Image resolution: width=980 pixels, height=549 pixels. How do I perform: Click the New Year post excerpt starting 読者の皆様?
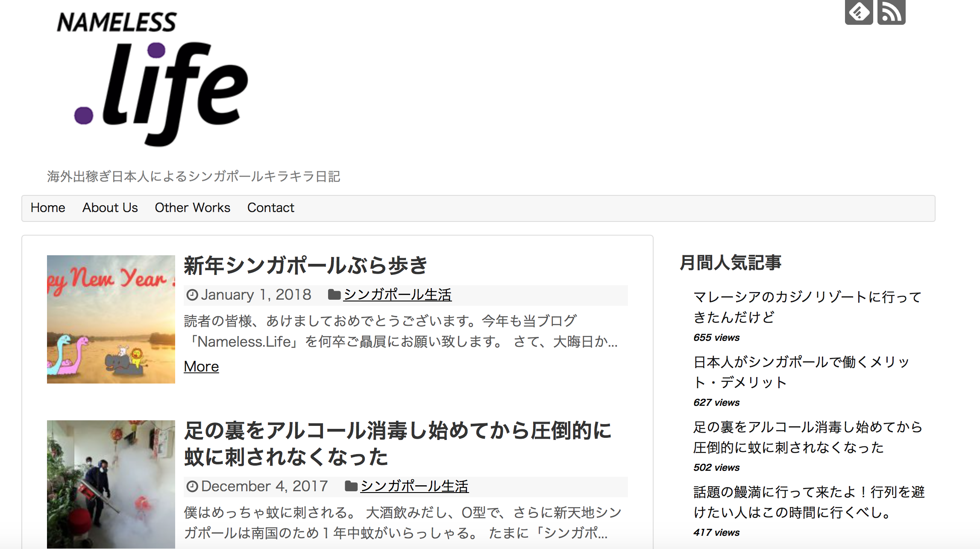401,331
